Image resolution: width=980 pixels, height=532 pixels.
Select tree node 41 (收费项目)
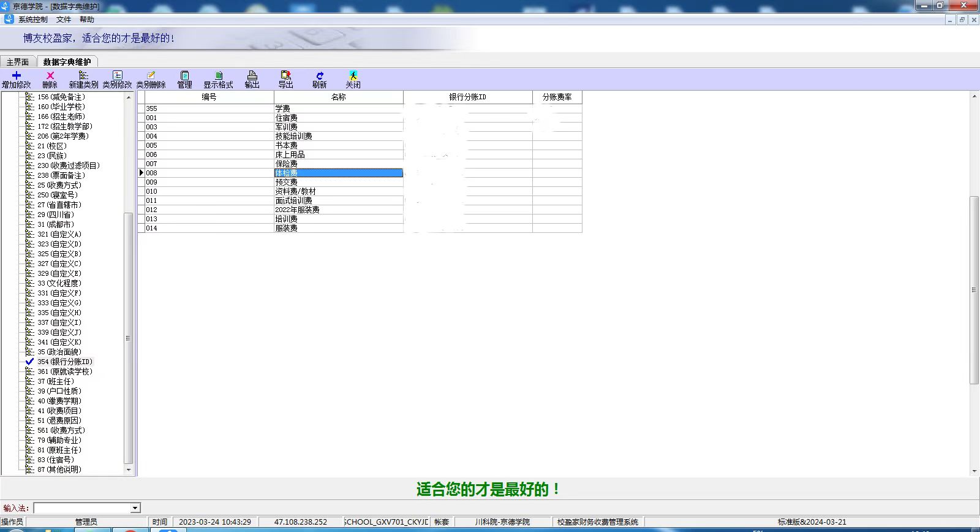click(59, 411)
